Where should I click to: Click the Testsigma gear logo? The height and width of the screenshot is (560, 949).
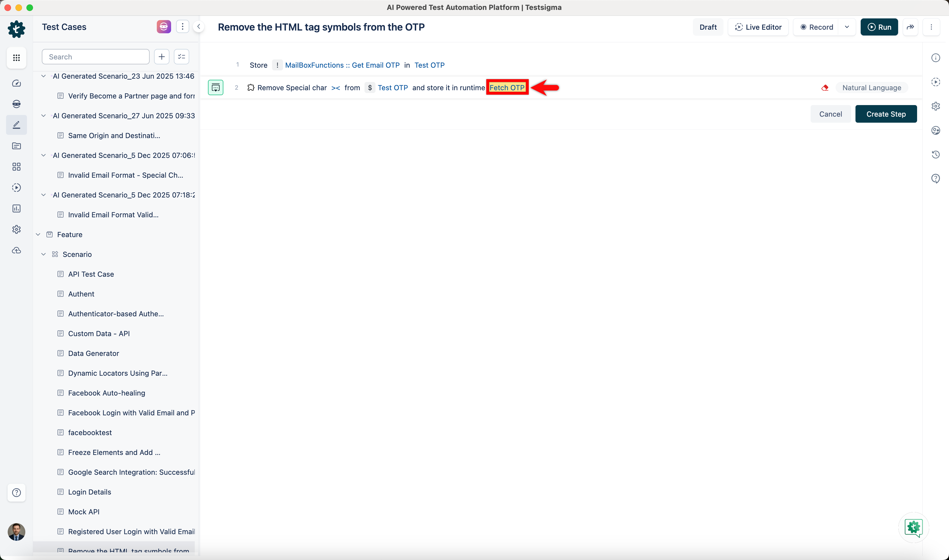(x=16, y=29)
